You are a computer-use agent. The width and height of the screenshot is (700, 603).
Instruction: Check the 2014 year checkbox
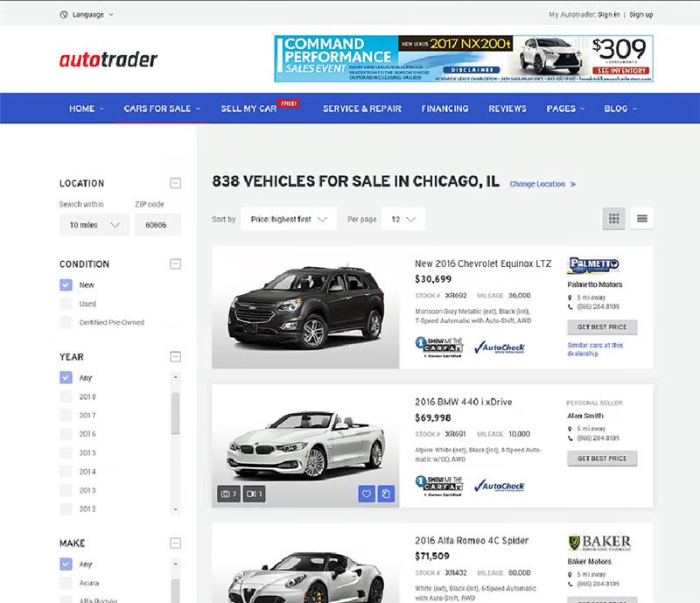click(x=66, y=471)
